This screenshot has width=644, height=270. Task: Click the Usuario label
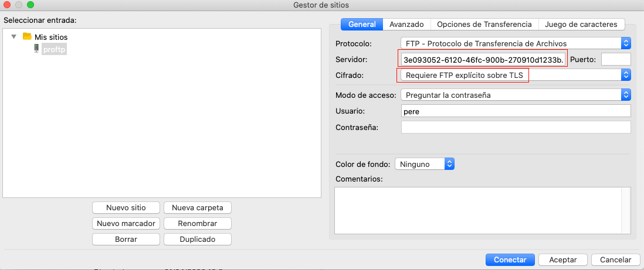pos(350,111)
